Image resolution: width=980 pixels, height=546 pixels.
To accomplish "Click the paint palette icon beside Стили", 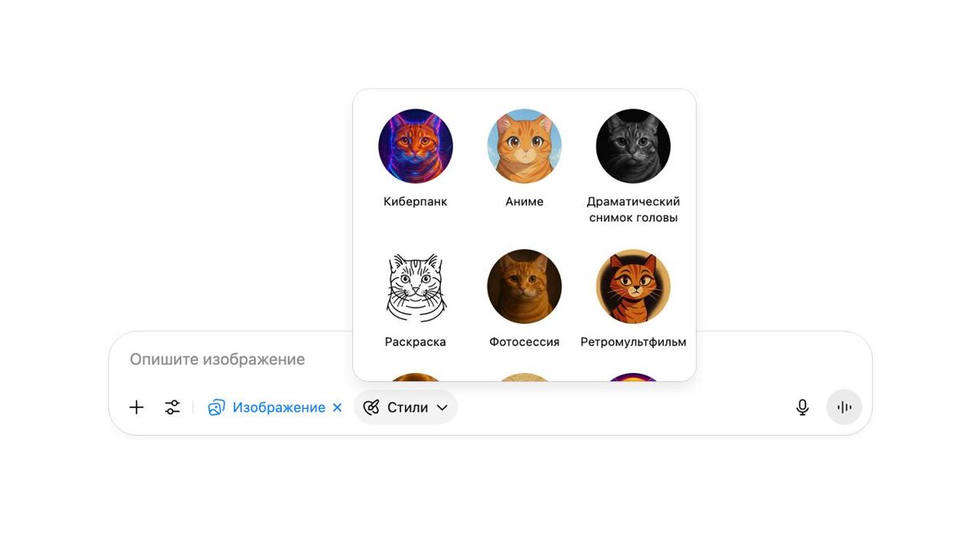I will point(372,407).
